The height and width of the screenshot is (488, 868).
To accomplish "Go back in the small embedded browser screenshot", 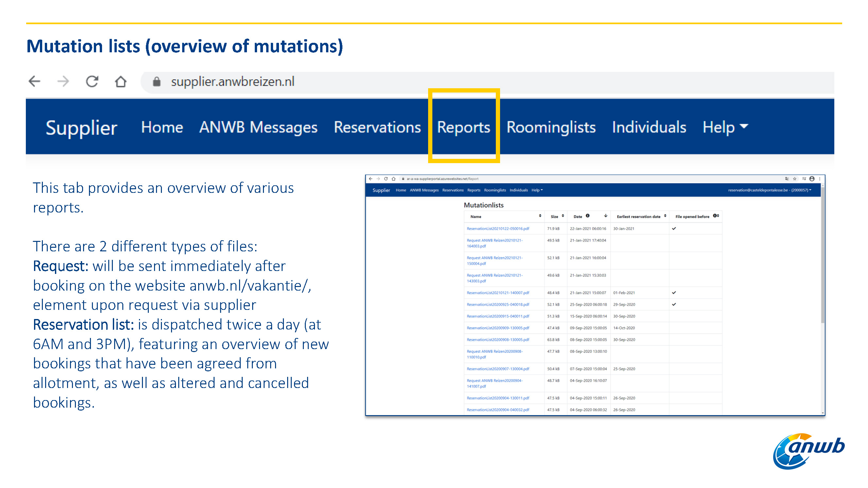I will point(371,179).
